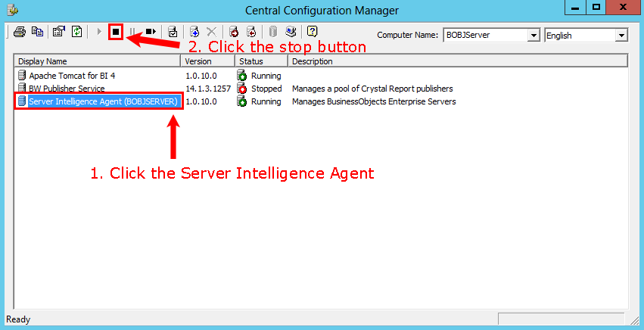Click the Restore Server Configuration icon

[x=251, y=32]
